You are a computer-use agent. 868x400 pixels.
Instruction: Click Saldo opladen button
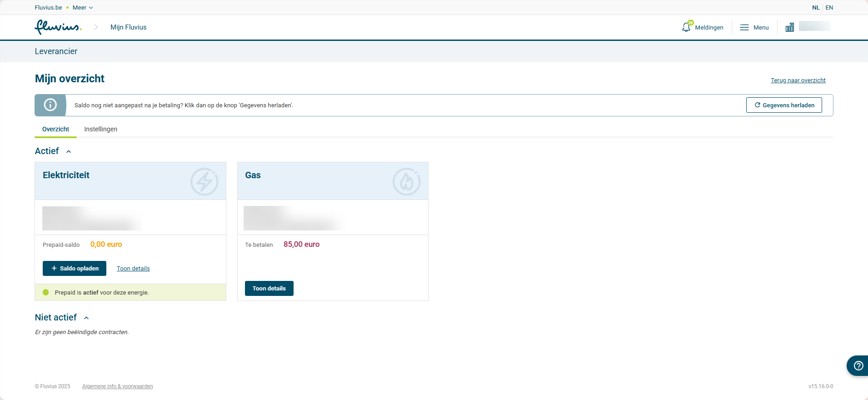click(75, 268)
